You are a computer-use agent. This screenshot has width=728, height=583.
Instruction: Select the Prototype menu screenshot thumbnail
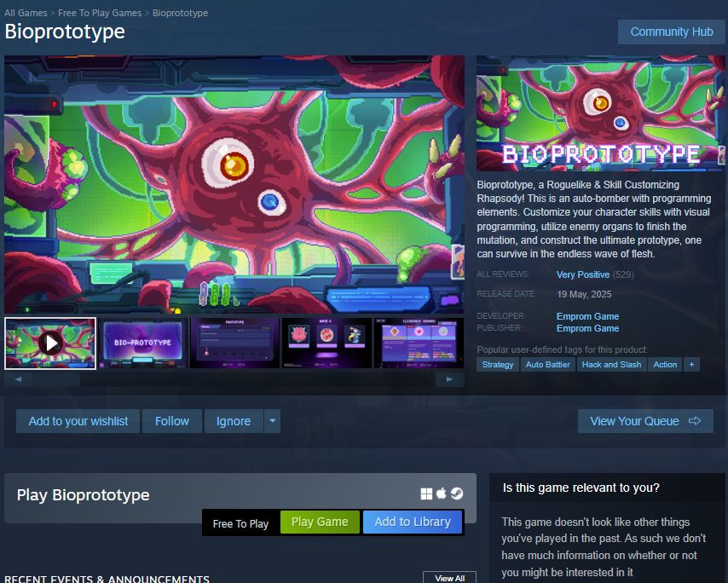234,343
